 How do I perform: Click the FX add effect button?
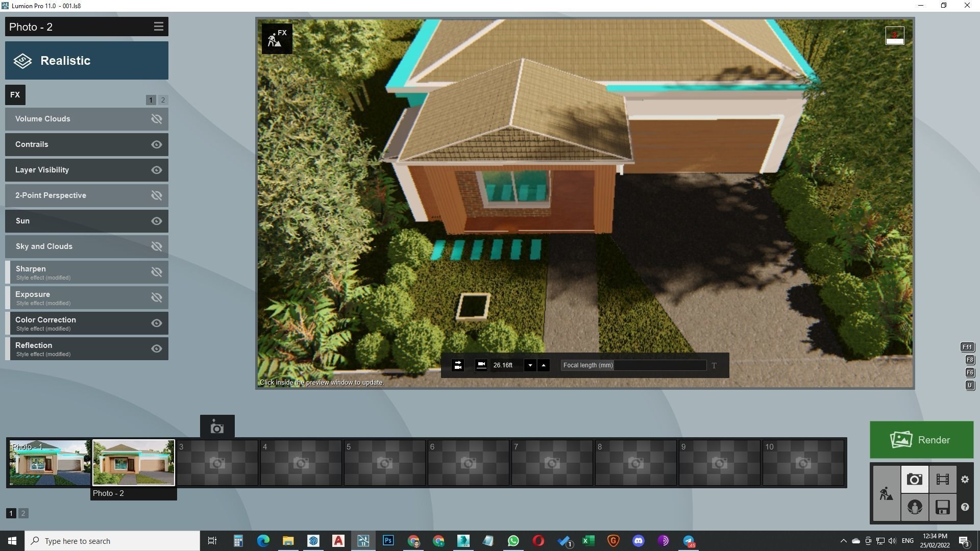pyautogui.click(x=15, y=95)
